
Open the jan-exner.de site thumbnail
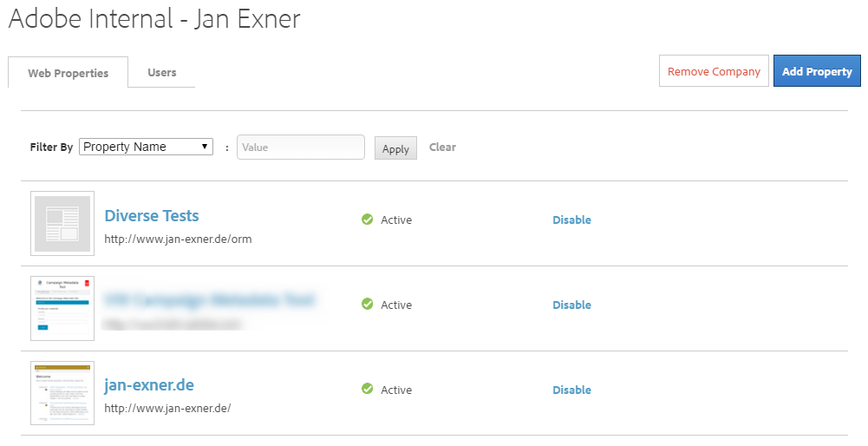pos(62,393)
